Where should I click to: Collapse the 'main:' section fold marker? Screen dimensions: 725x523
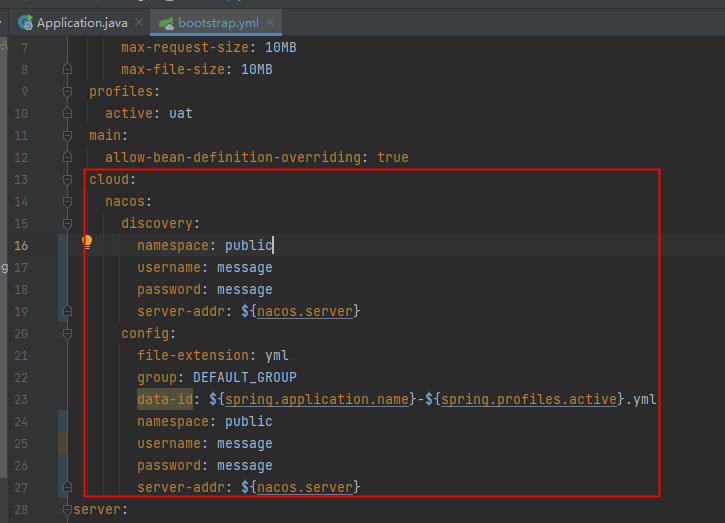pos(67,135)
